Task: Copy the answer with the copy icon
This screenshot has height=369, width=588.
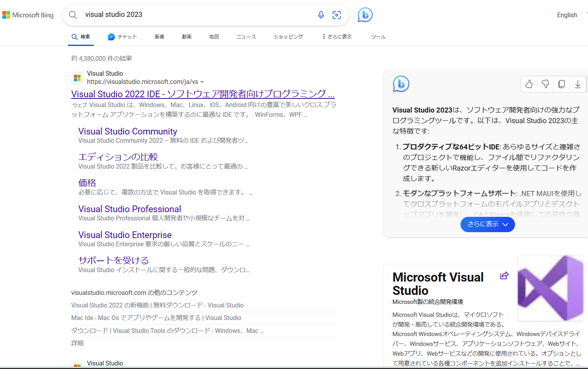Action: 561,84
